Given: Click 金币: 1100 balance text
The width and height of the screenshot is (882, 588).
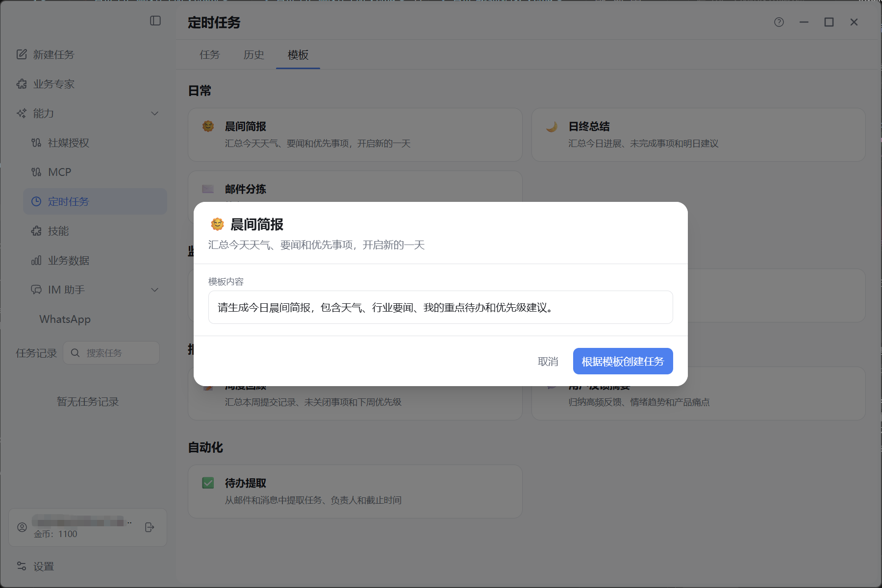Looking at the screenshot, I should [55, 534].
